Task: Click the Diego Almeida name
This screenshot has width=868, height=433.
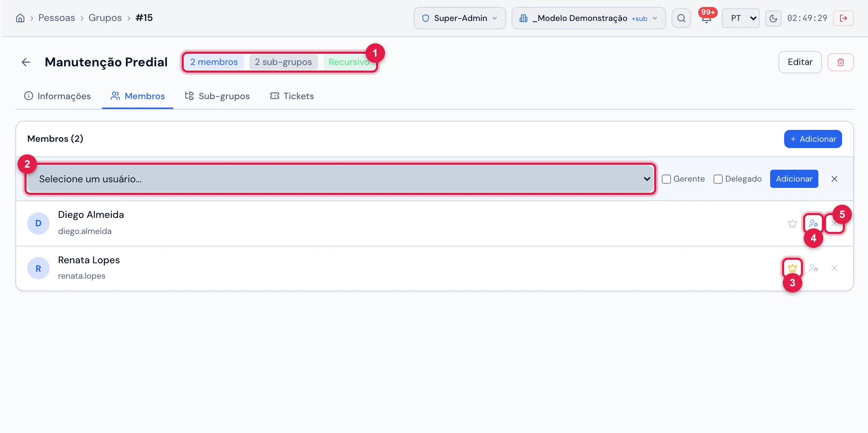Action: click(x=91, y=215)
